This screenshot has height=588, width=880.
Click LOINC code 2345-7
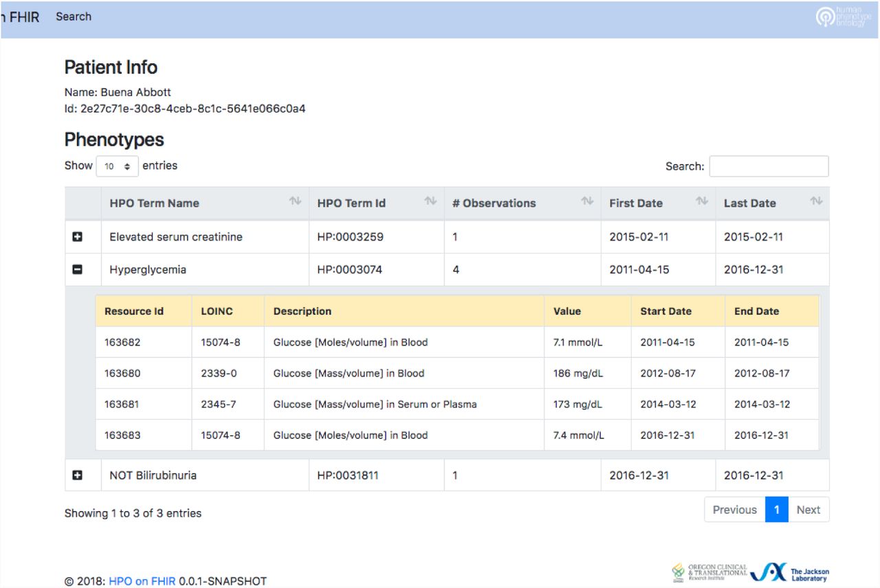(219, 405)
